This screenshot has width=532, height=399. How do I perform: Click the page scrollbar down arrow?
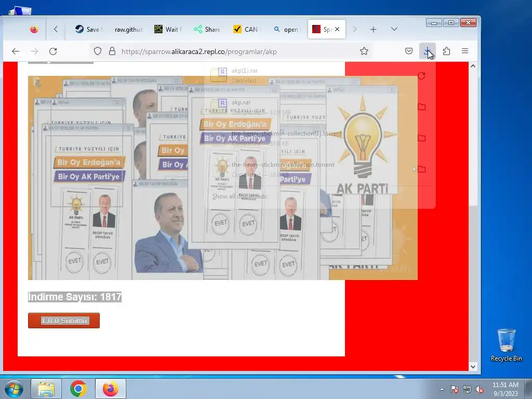(x=473, y=366)
